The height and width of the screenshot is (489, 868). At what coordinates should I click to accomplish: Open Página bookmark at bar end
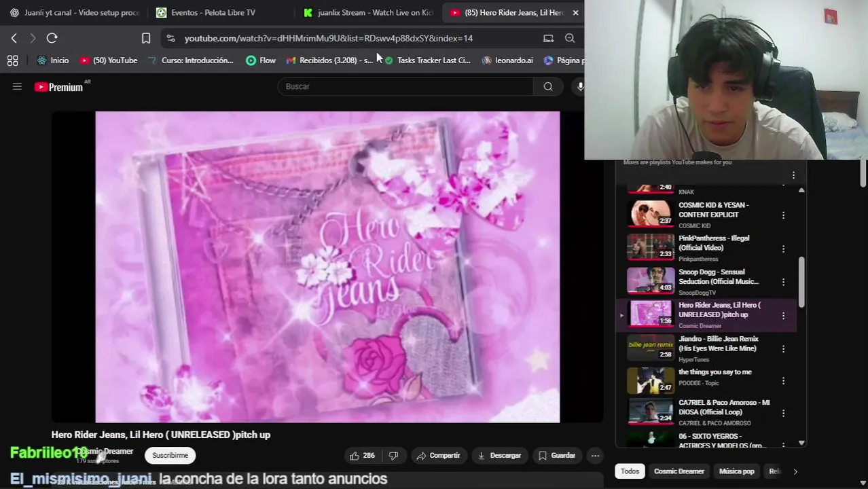(562, 60)
